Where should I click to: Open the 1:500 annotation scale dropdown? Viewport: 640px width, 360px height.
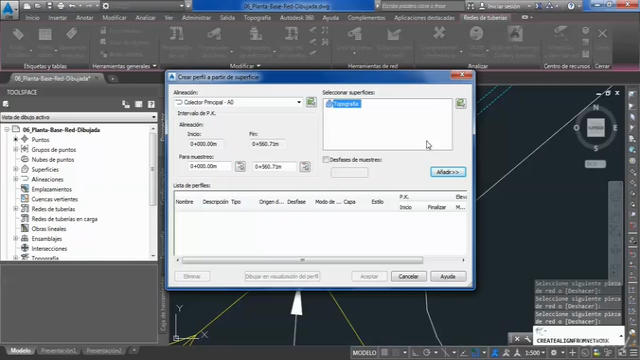click(535, 353)
